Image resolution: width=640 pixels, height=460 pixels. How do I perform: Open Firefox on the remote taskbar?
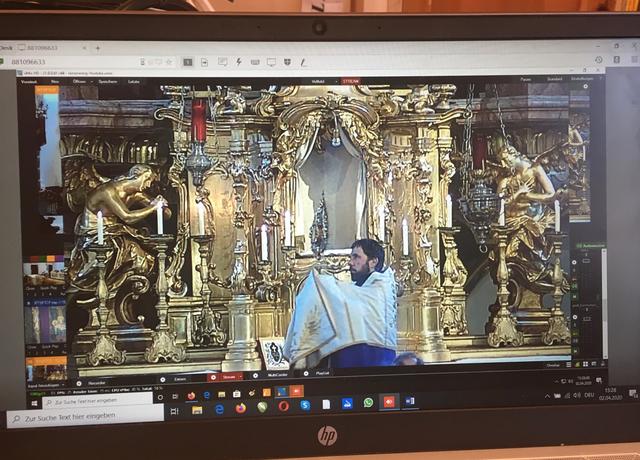pos(191,396)
